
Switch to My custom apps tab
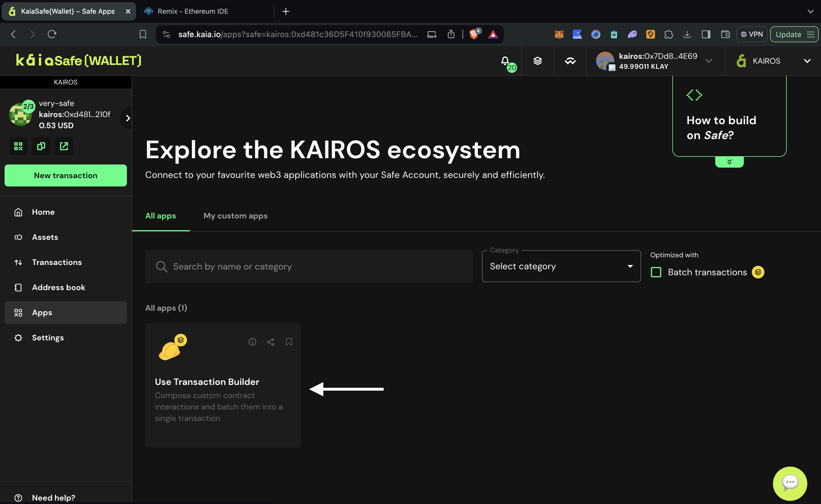coord(235,216)
